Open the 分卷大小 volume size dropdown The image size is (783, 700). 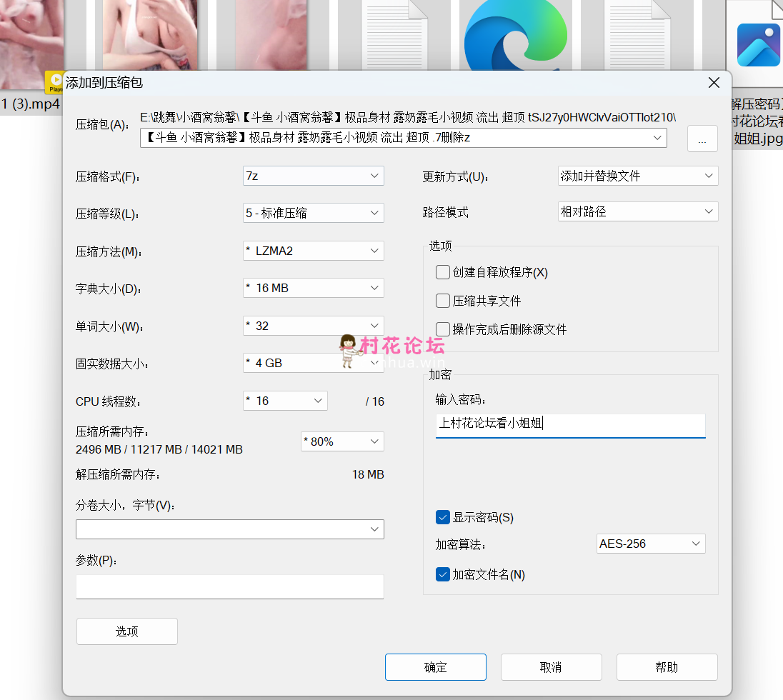point(230,529)
